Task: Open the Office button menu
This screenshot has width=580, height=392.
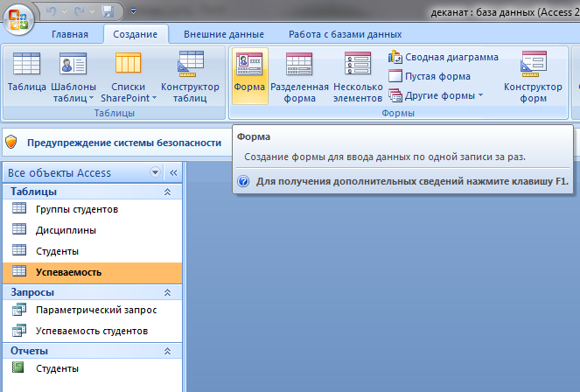Action: pos(18,20)
